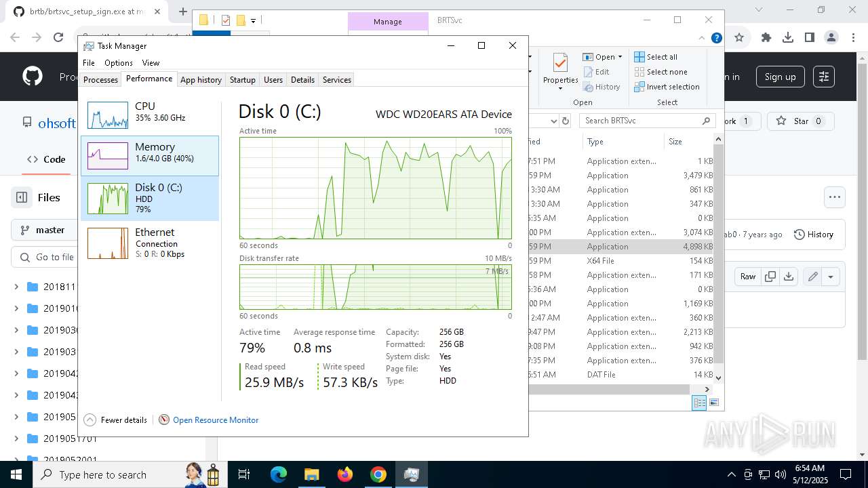Click Select none in Explorer ribbon
This screenshot has height=488, width=868.
click(x=661, y=72)
